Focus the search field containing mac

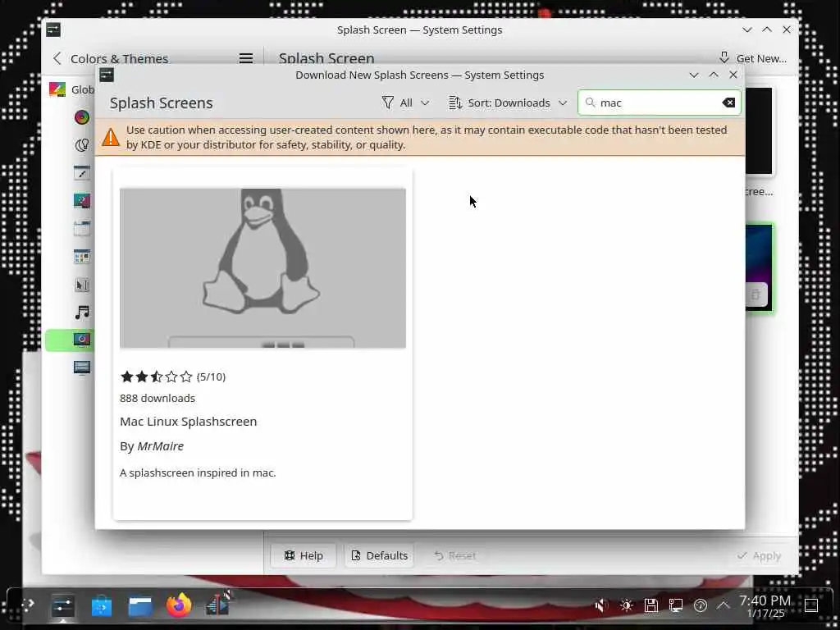660,103
